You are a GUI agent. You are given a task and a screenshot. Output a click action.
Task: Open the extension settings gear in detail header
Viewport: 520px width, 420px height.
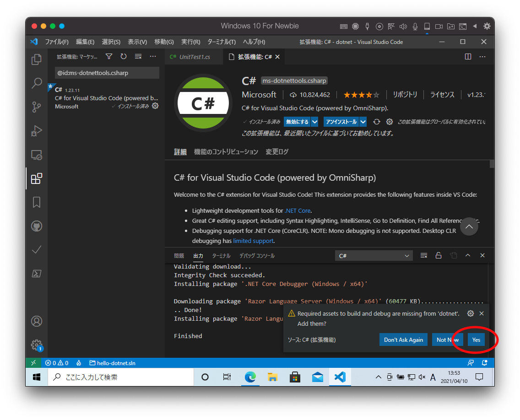click(390, 122)
